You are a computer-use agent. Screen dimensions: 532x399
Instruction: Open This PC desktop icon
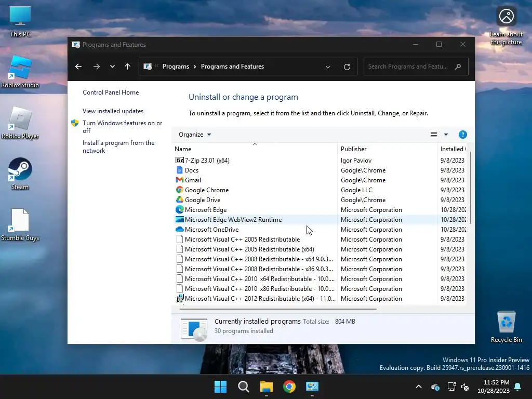click(20, 21)
